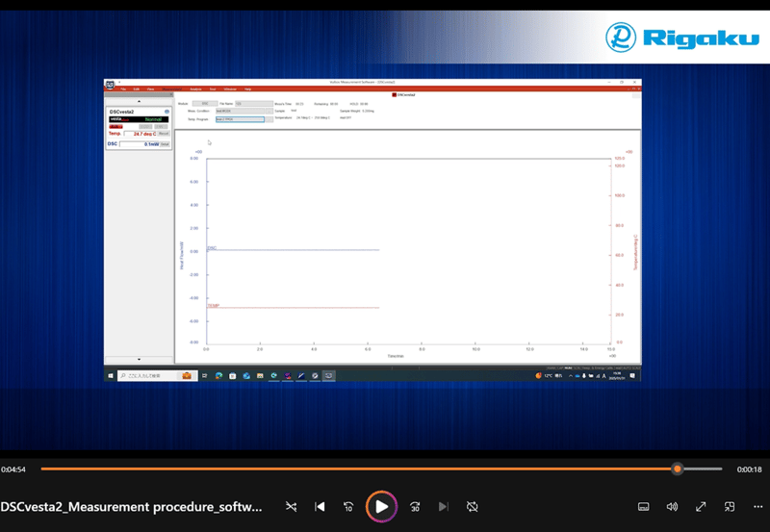
Task: Toggle the repeat mode button
Action: pyautogui.click(x=472, y=506)
